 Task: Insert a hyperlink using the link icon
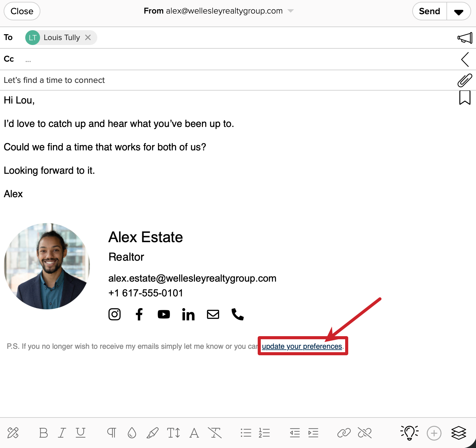click(x=344, y=433)
